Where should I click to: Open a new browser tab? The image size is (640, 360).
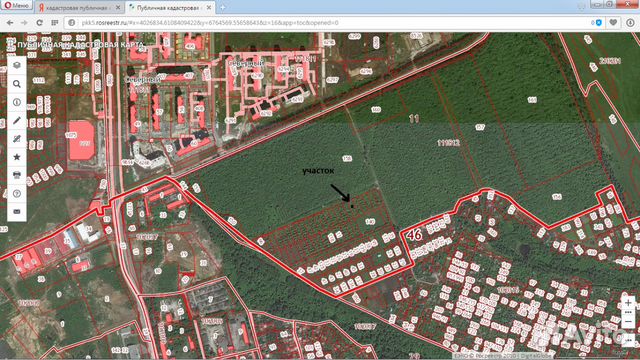(222, 7)
